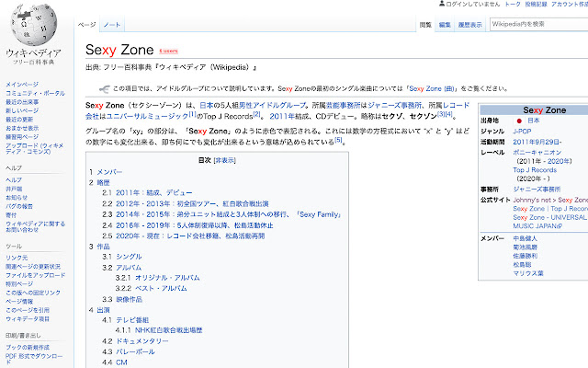This screenshot has height=368, width=588.
Task: Open J-POP genre link in infobox
Action: coord(522,132)
